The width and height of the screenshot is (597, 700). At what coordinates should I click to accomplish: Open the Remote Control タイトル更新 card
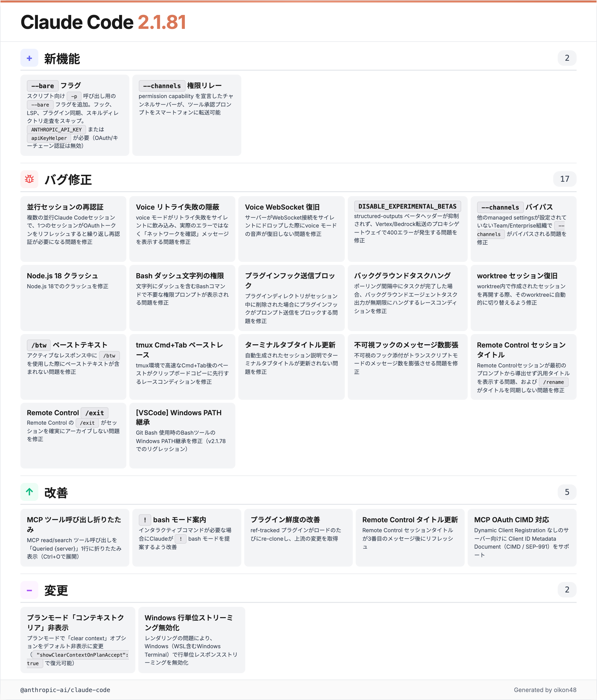coord(410,537)
